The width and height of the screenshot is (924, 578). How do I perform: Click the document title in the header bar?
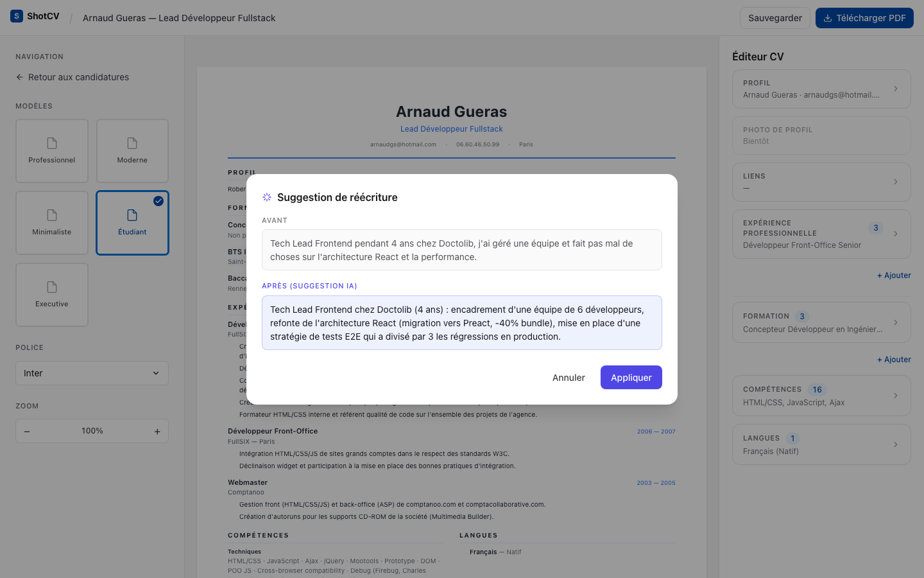point(179,18)
